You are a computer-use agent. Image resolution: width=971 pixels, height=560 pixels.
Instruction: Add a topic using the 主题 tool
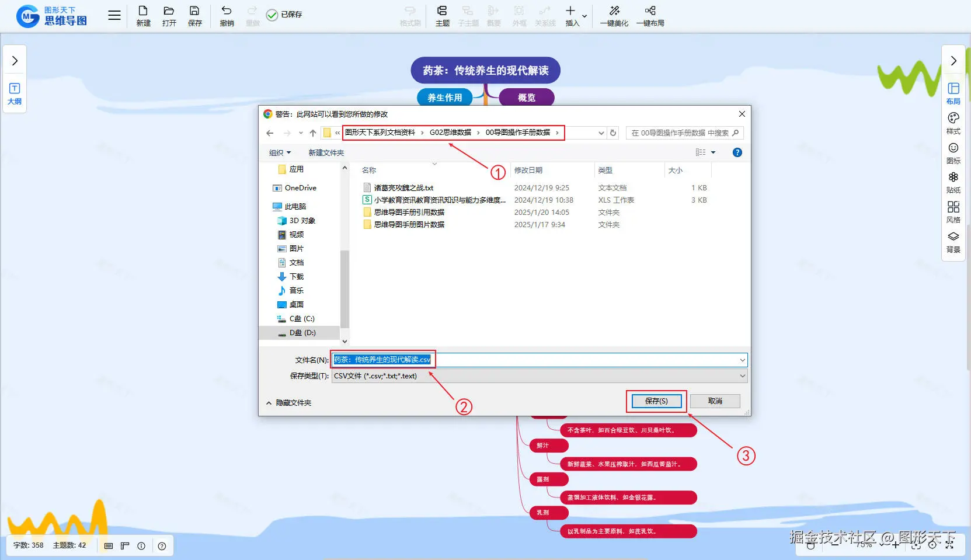point(443,16)
